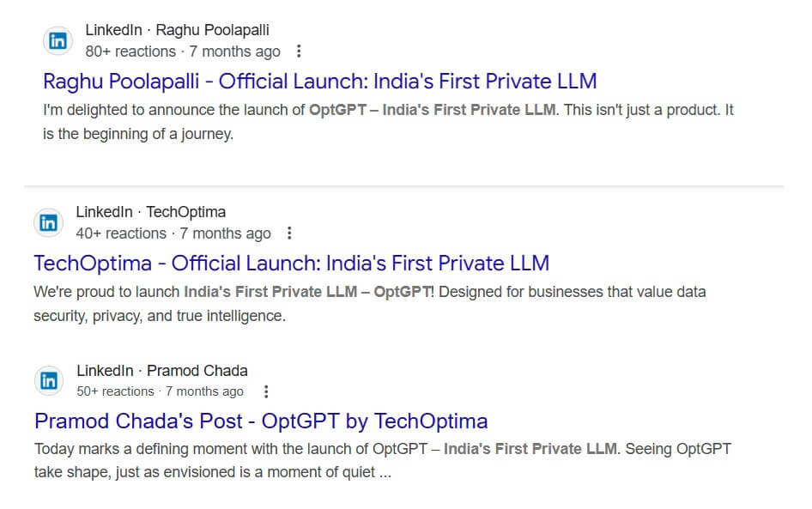Click the 'LinkedIn · TechOptima' source label
The image size is (812, 509).
(x=151, y=212)
